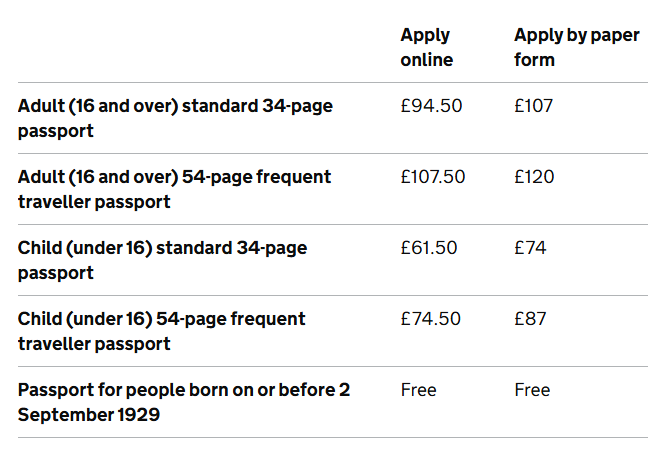Click the £61.50 online price

tap(429, 248)
